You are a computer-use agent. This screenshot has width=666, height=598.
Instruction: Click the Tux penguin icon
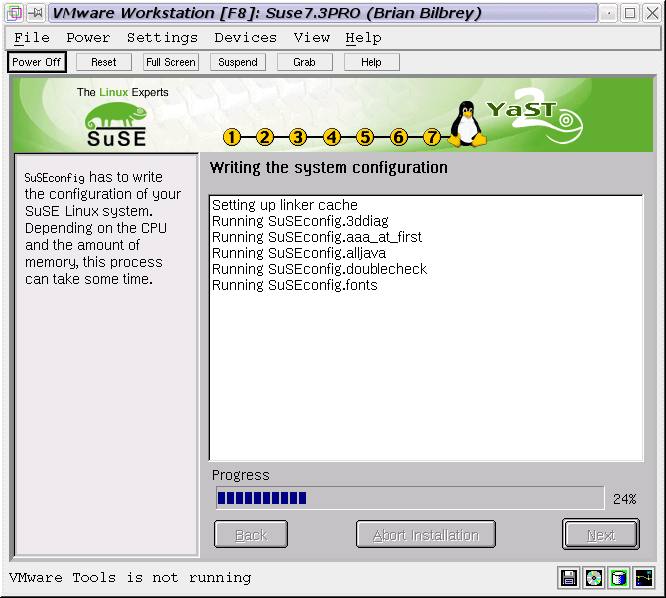pyautogui.click(x=466, y=124)
